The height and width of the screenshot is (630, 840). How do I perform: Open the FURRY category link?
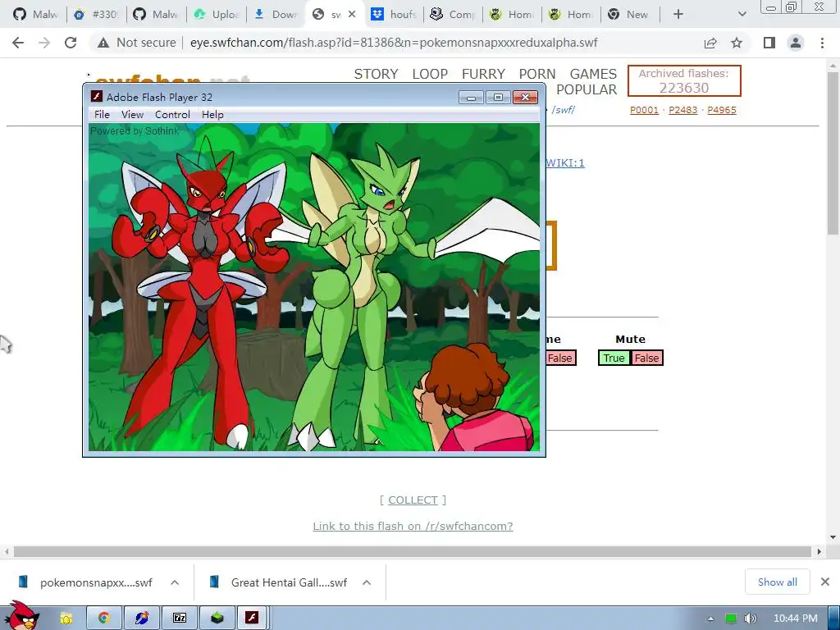coord(483,74)
